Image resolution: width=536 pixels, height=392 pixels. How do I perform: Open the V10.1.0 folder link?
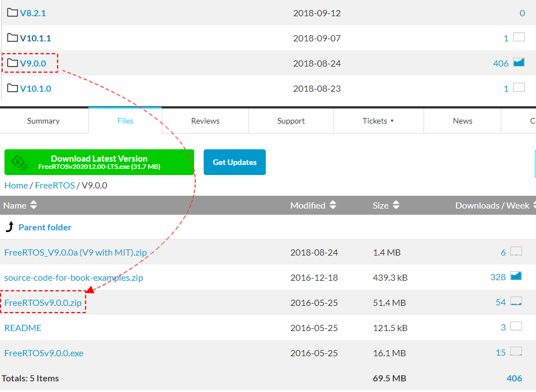(36, 89)
